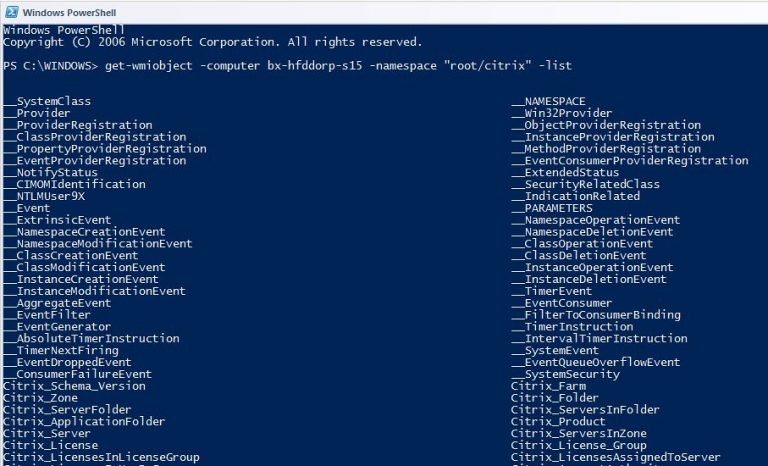Click the Citrix_ApplicationFolder entry

coord(84,421)
